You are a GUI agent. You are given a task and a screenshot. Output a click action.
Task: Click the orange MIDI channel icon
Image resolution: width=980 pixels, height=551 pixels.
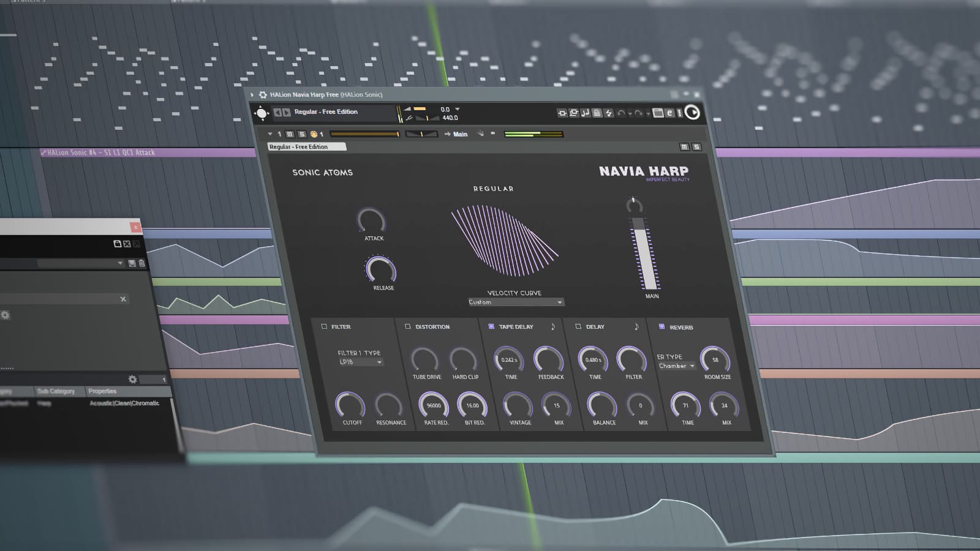(x=314, y=134)
